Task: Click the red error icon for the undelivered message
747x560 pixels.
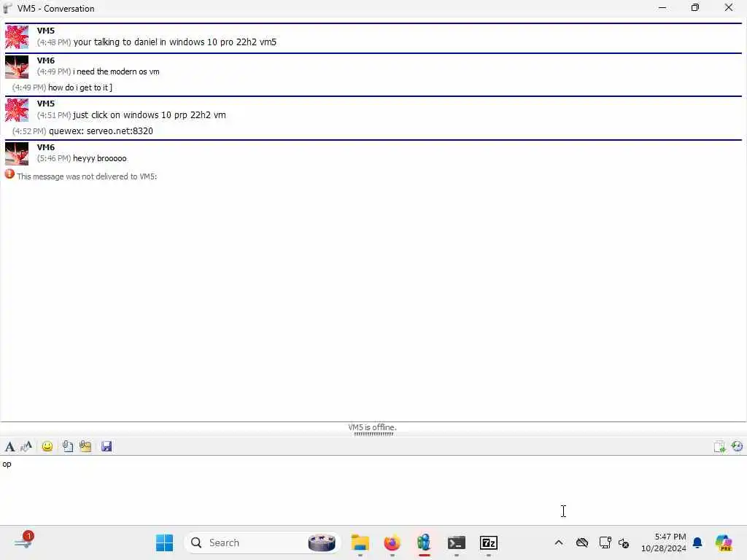Action: click(x=9, y=174)
